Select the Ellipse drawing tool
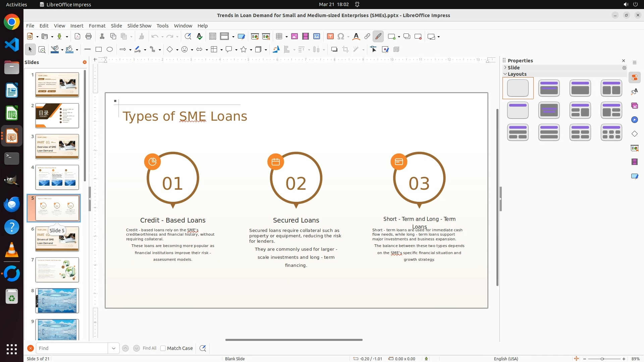644x362 pixels. click(110, 50)
